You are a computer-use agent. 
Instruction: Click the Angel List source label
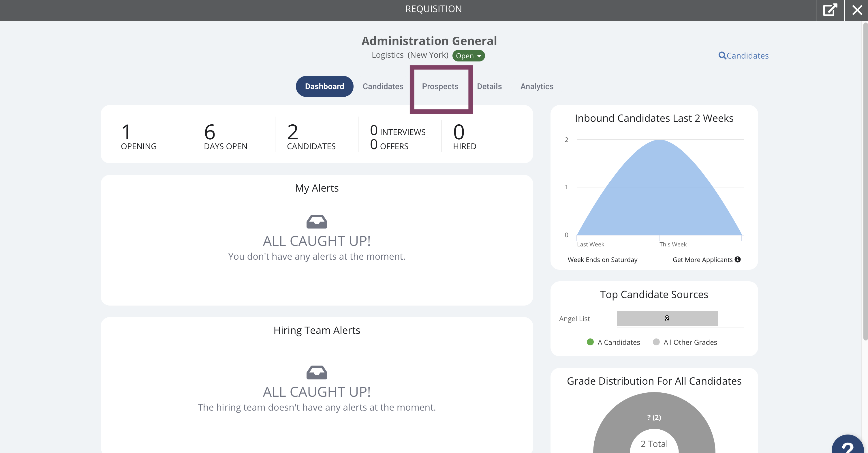[574, 319]
